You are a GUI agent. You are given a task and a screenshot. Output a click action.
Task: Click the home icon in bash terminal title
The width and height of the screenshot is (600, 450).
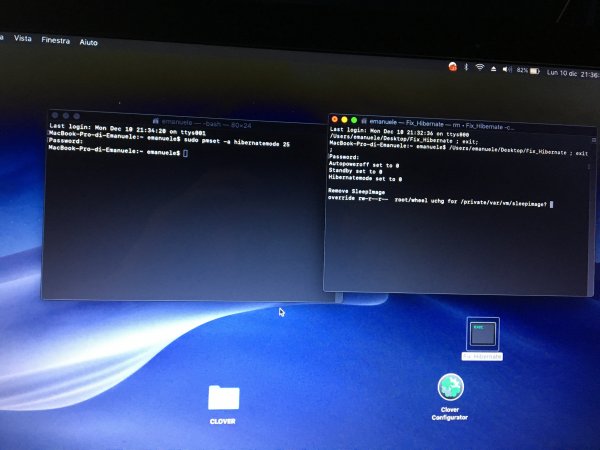pyautogui.click(x=156, y=121)
